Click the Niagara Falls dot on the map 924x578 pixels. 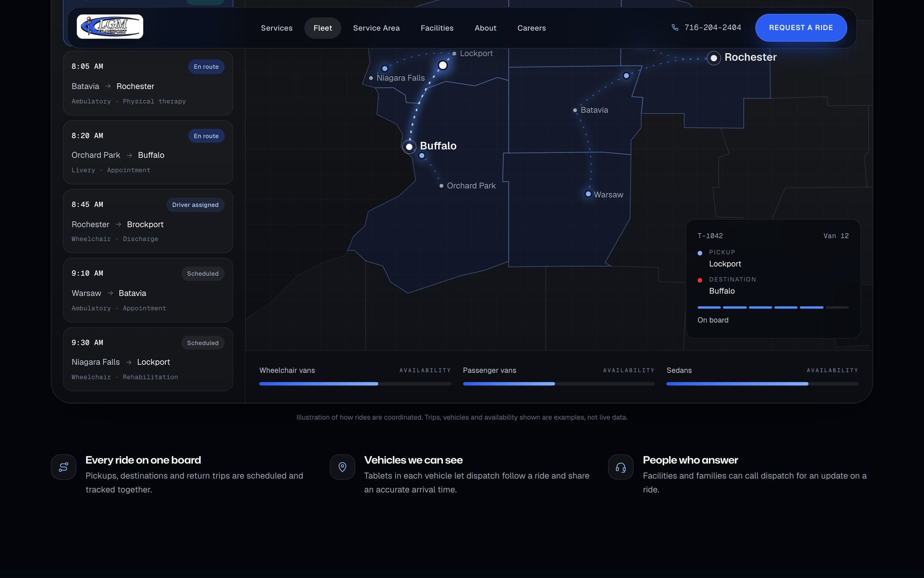click(x=371, y=78)
